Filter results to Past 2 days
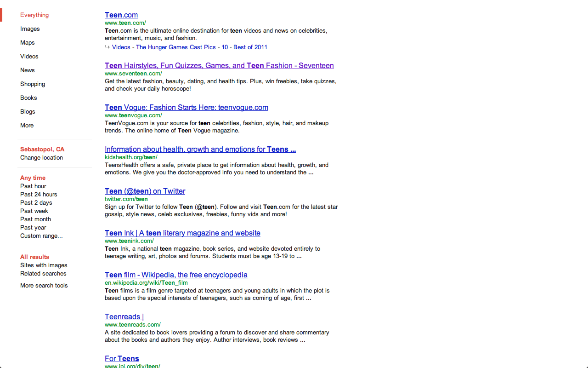Viewport: 588px width, 368px height. (36, 203)
